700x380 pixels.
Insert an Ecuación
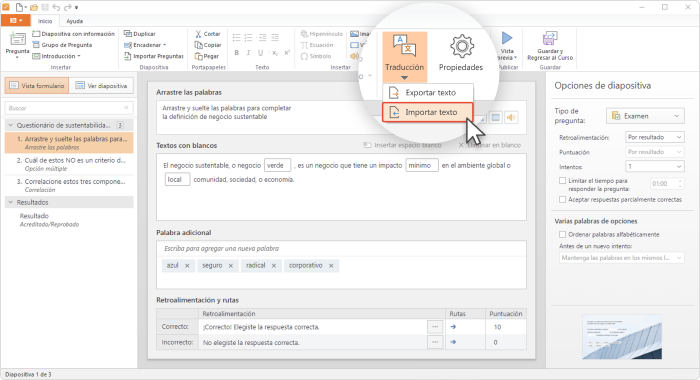click(x=317, y=45)
